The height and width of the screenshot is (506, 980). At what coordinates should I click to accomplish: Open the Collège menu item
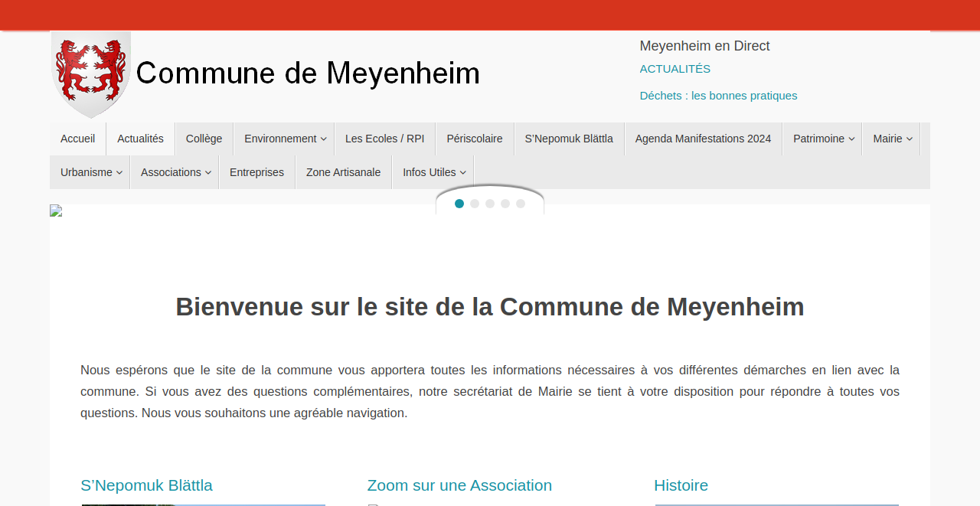[204, 139]
